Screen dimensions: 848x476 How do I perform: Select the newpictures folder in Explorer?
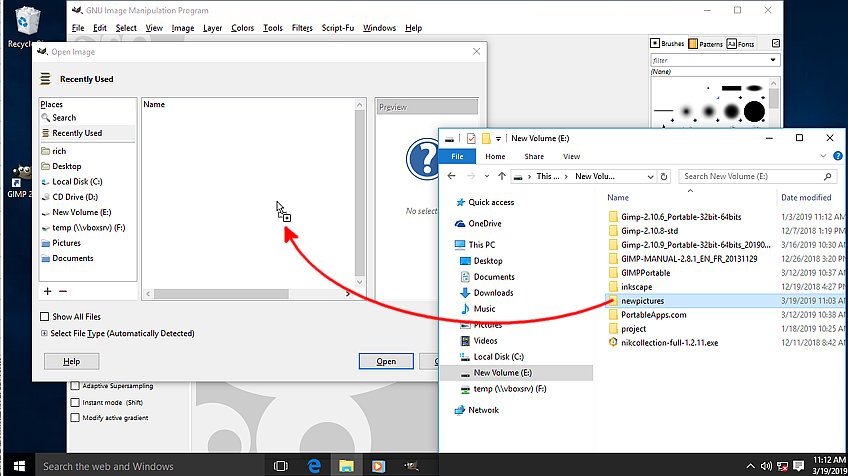(643, 301)
